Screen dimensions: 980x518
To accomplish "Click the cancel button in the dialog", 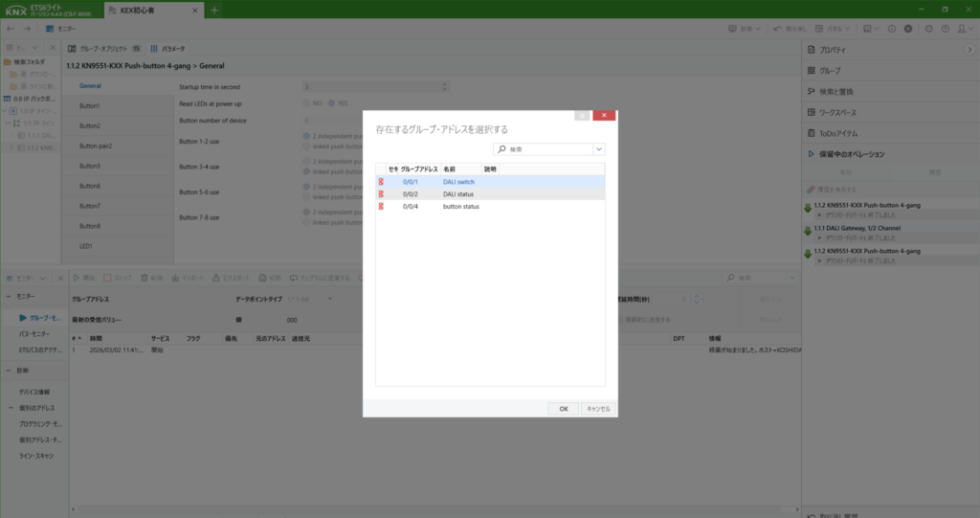I will coord(598,408).
